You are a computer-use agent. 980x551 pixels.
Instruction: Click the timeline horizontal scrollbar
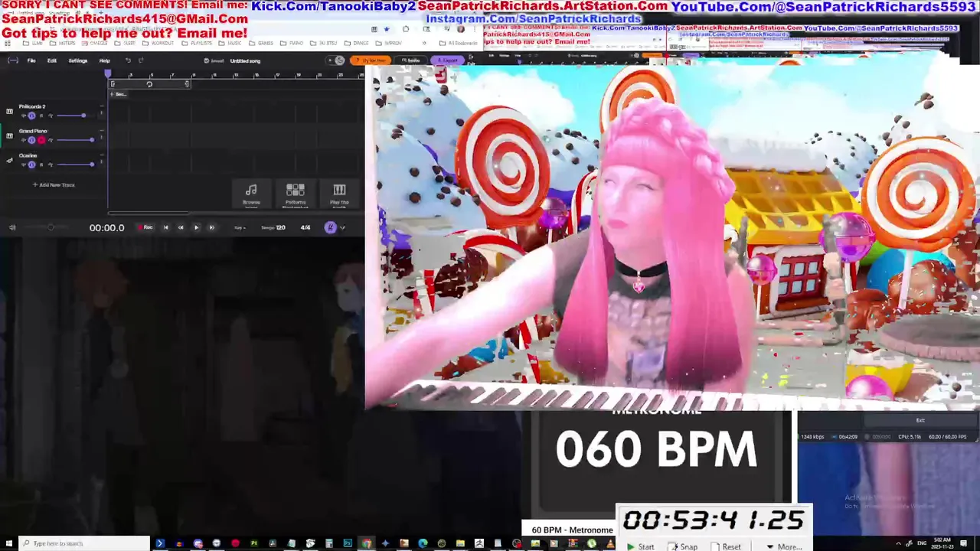[148, 214]
